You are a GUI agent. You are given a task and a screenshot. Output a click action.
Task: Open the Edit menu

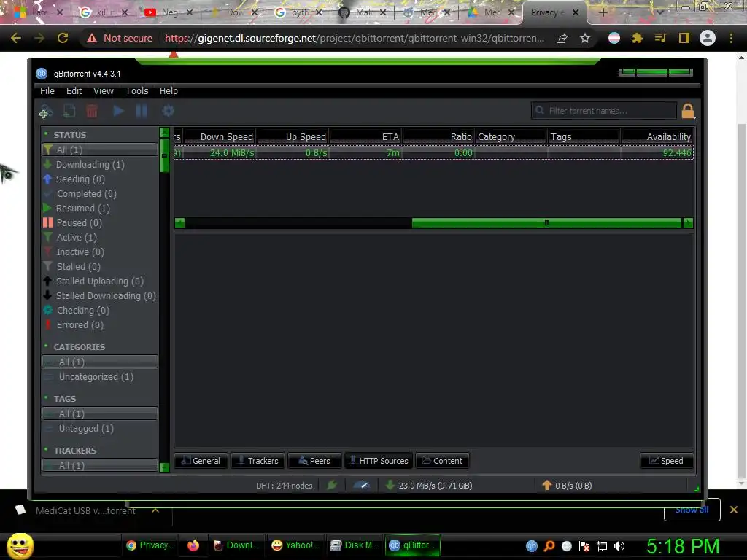74,91
